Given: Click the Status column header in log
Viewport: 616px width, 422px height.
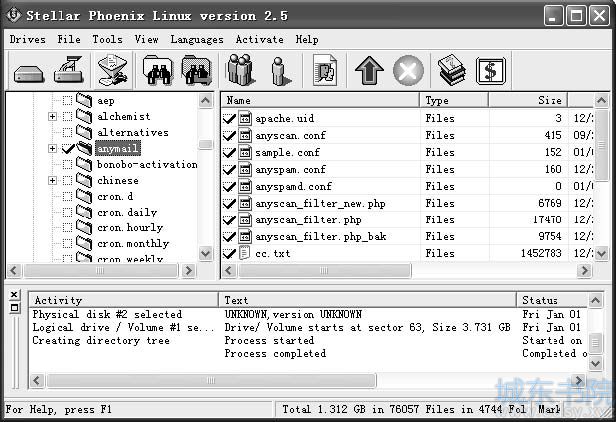Looking at the screenshot, I should [x=552, y=300].
